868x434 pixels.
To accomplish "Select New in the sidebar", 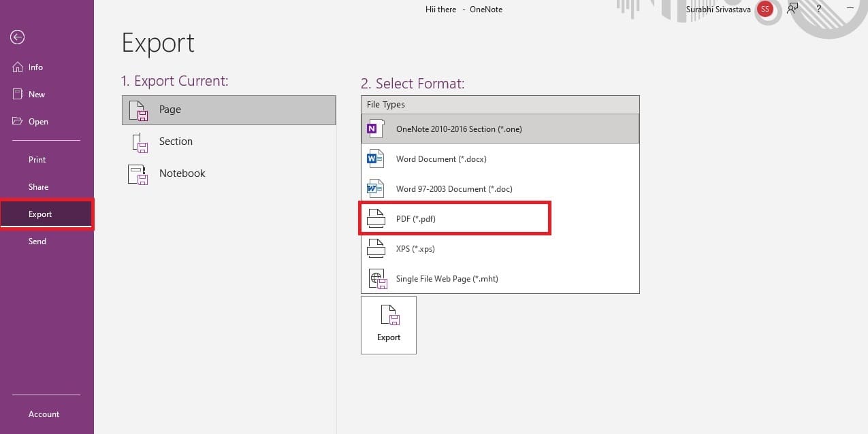I will [36, 95].
